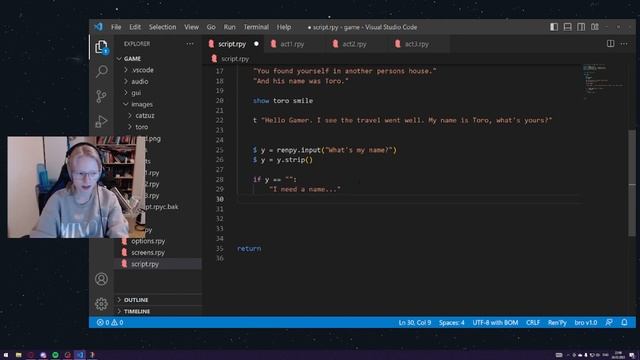Screen dimensions: 640x360
Task: Click Ln 30, Col 9 in status bar
Action: click(x=415, y=322)
